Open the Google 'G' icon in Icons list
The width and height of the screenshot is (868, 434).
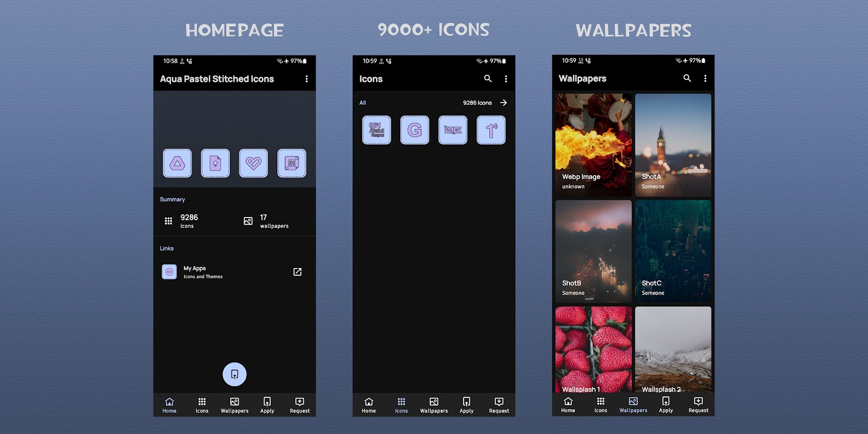[414, 130]
